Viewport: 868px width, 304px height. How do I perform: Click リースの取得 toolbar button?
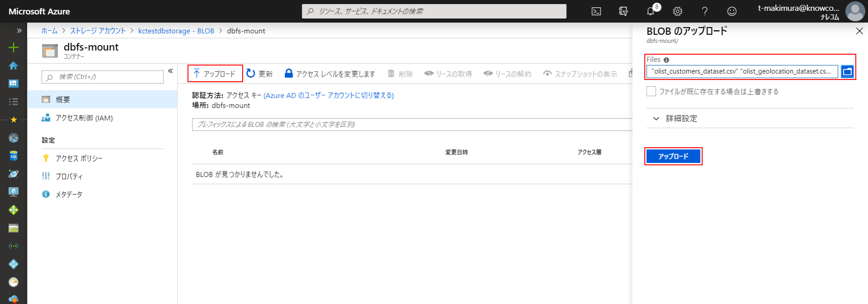tap(448, 74)
